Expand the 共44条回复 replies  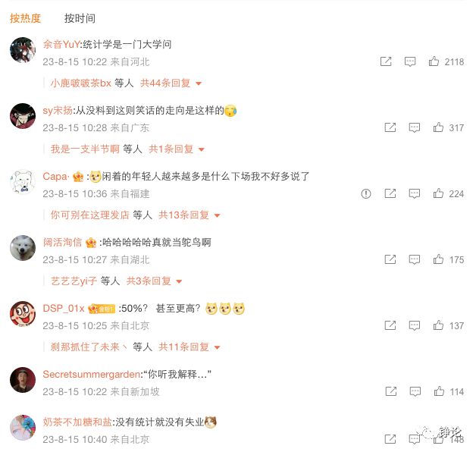click(x=171, y=83)
